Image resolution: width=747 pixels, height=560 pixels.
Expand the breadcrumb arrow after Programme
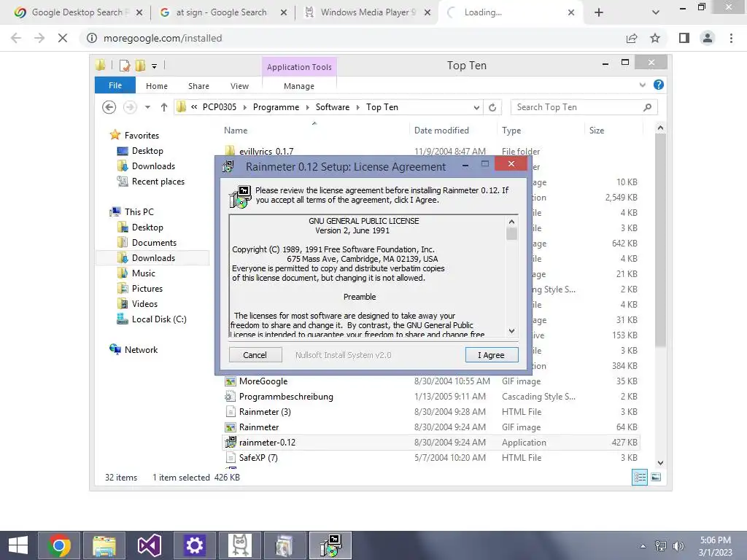click(308, 107)
